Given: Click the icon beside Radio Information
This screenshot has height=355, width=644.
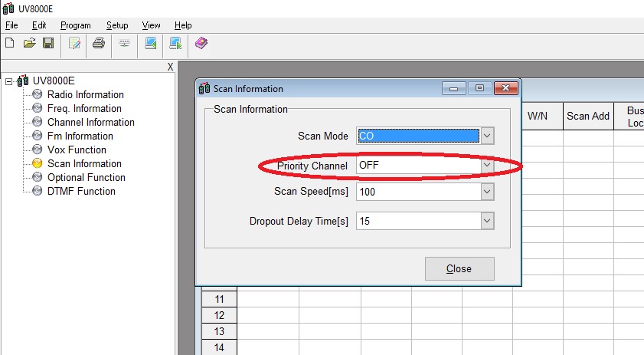Looking at the screenshot, I should coord(38,94).
